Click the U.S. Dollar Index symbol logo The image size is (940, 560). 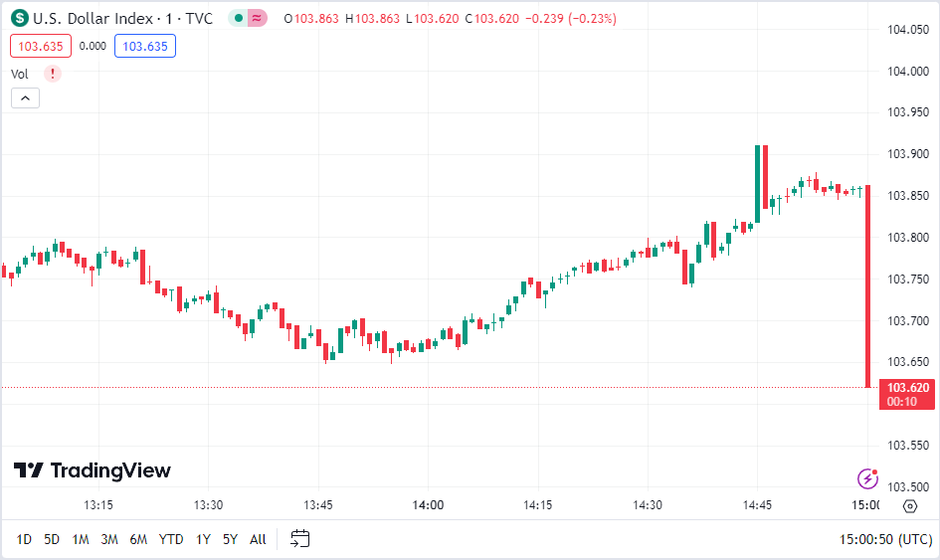[20, 19]
